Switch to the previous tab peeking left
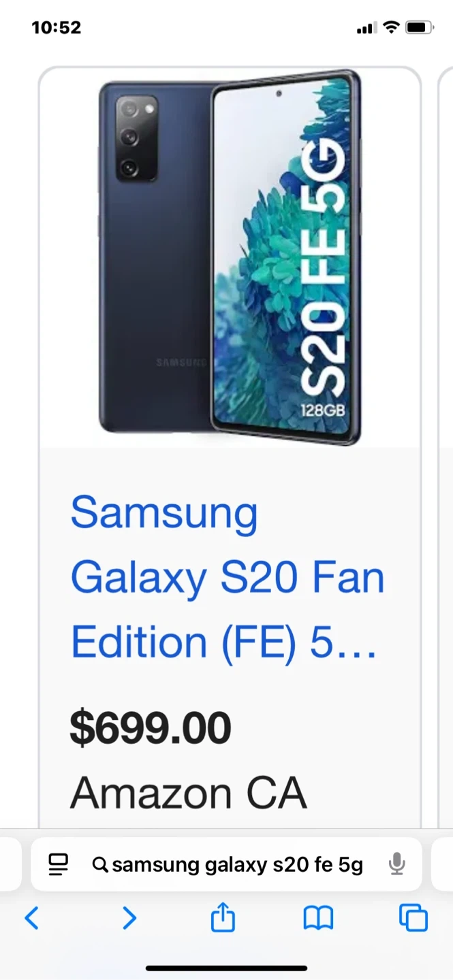 tap(10, 865)
